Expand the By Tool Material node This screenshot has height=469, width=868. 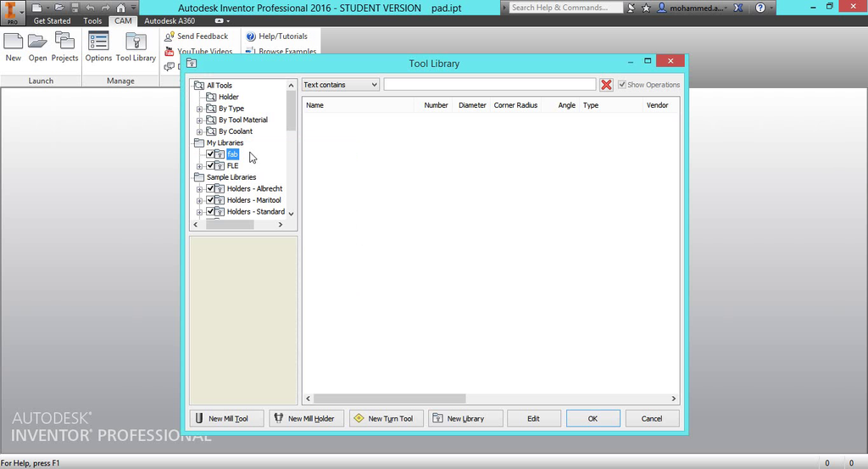coord(199,120)
